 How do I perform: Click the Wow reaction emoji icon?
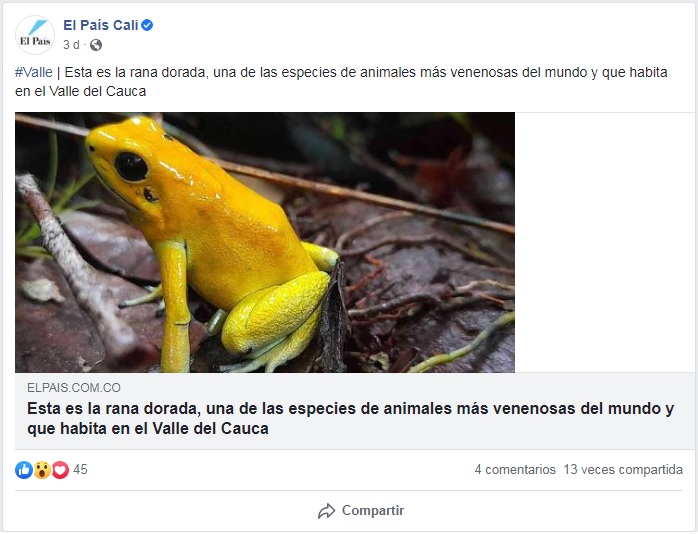[x=42, y=470]
